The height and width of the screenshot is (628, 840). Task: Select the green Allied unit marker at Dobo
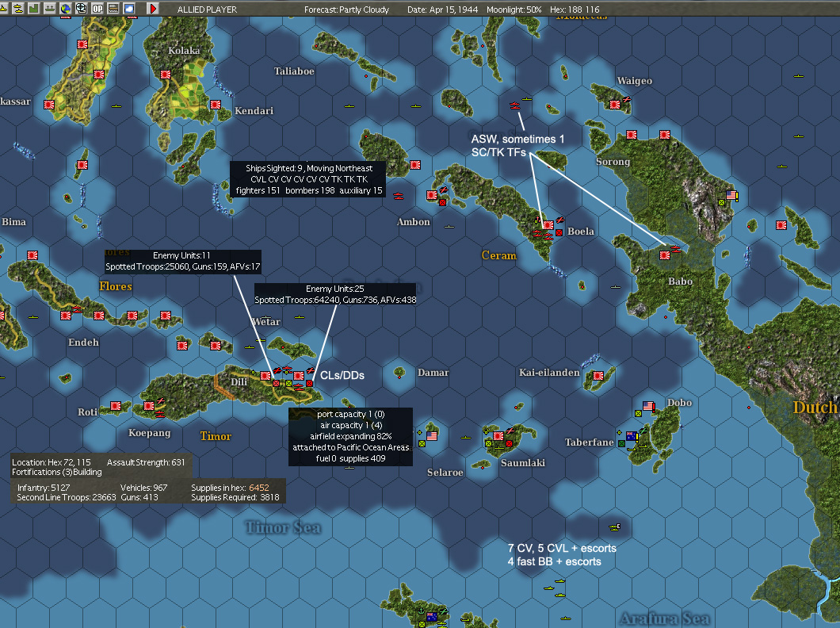pos(638,414)
